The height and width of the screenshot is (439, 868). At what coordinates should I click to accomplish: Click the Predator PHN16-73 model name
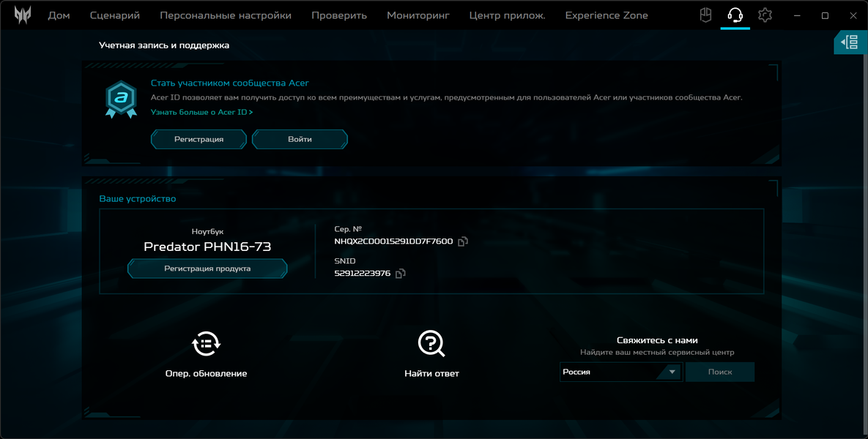207,247
